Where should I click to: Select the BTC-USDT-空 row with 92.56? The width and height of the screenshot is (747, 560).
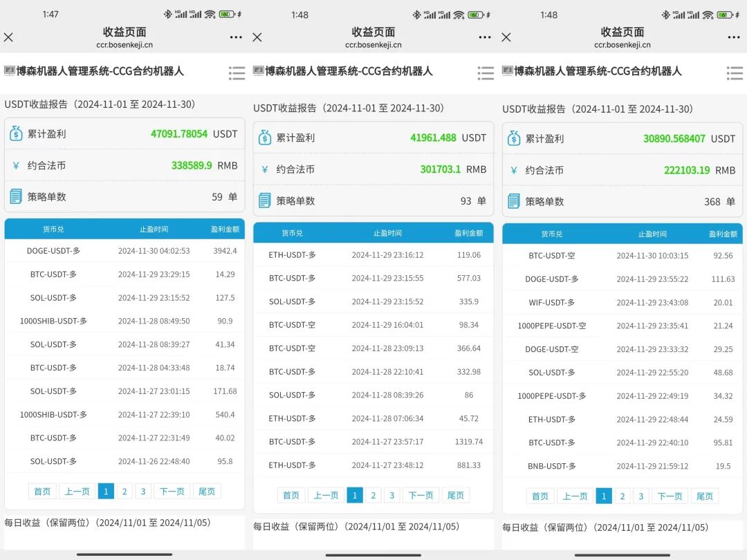pyautogui.click(x=622, y=256)
